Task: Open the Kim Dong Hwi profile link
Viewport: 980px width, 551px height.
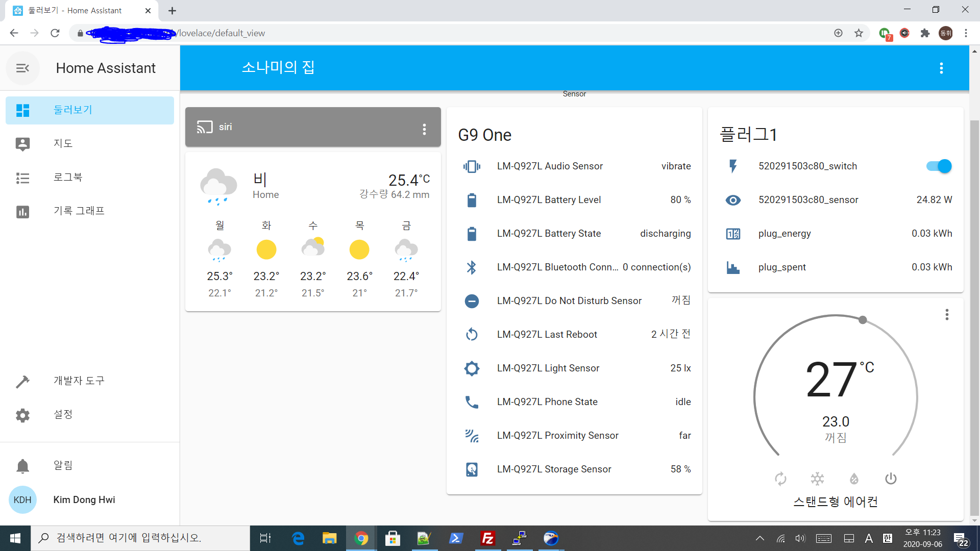Action: [x=84, y=499]
